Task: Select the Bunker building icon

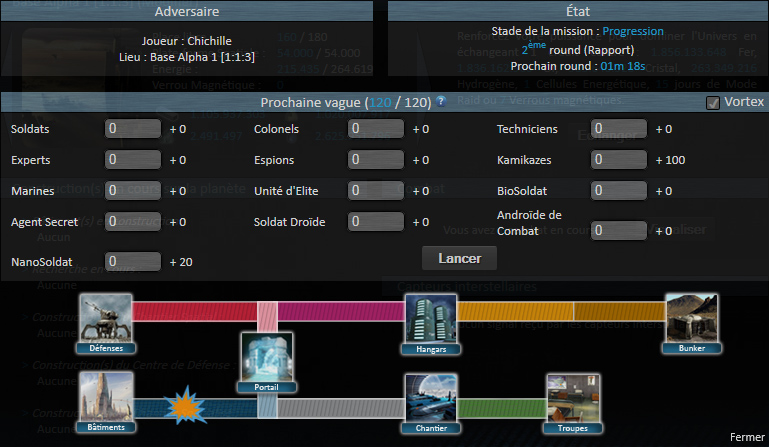Action: 690,323
